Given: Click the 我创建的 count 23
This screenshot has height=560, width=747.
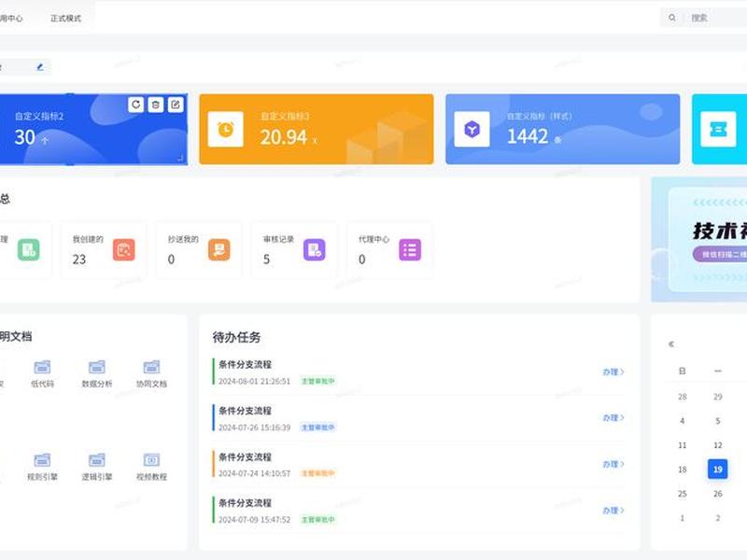Looking at the screenshot, I should pos(79,259).
